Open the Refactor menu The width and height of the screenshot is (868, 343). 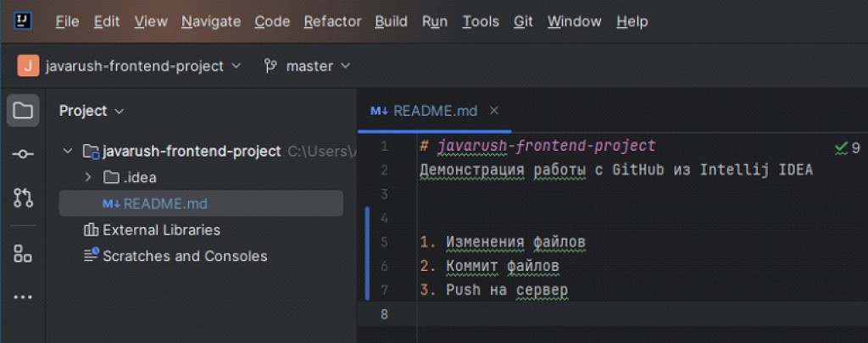click(332, 21)
